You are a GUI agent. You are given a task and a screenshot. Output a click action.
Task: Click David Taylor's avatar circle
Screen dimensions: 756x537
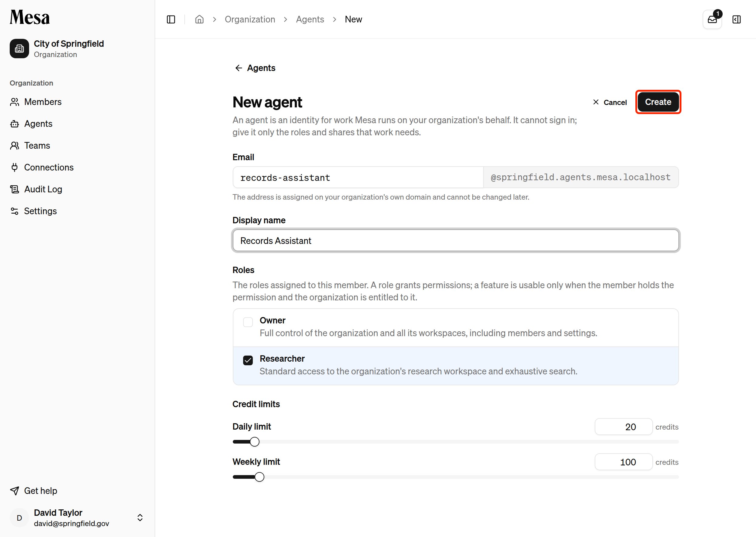tap(19, 518)
